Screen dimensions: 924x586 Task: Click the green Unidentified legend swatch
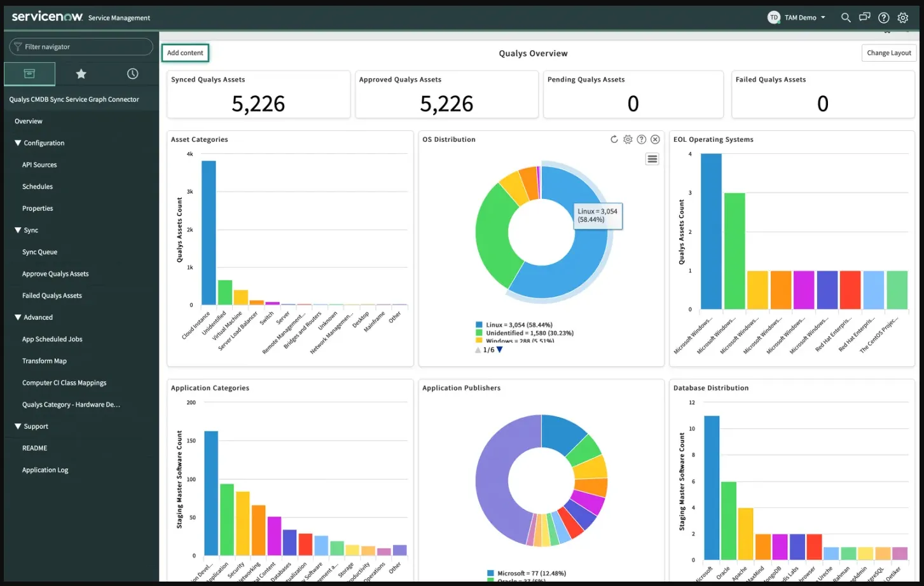pos(479,333)
